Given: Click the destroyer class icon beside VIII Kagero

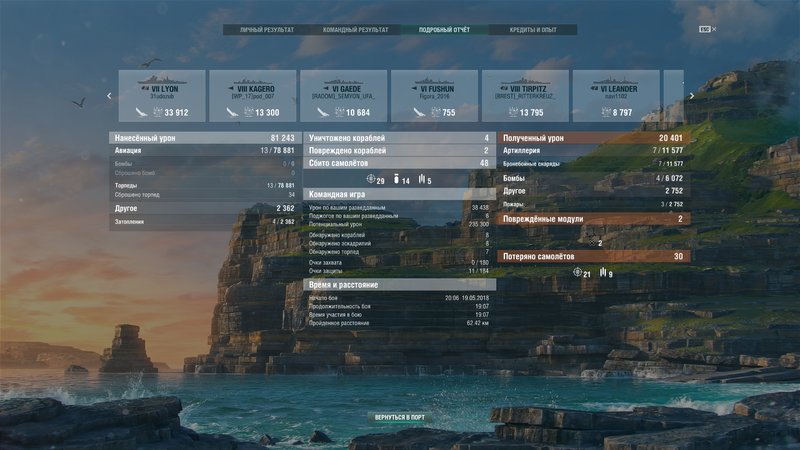Looking at the screenshot, I should 231,89.
